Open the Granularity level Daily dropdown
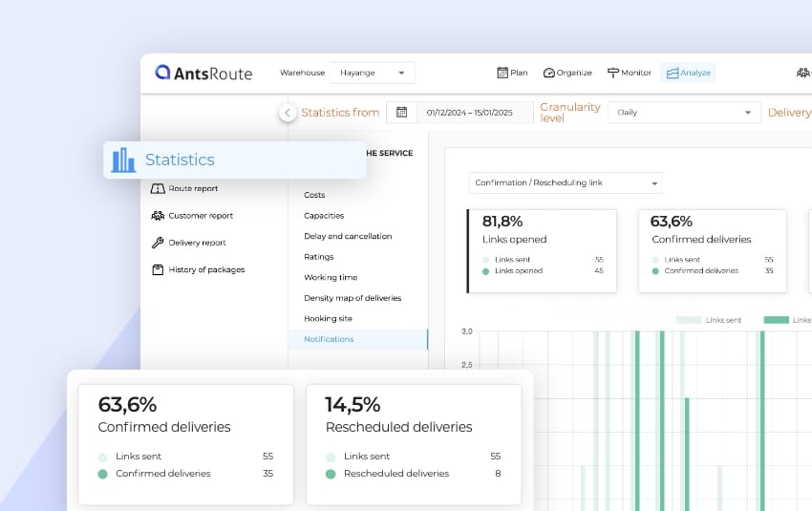 click(x=684, y=113)
